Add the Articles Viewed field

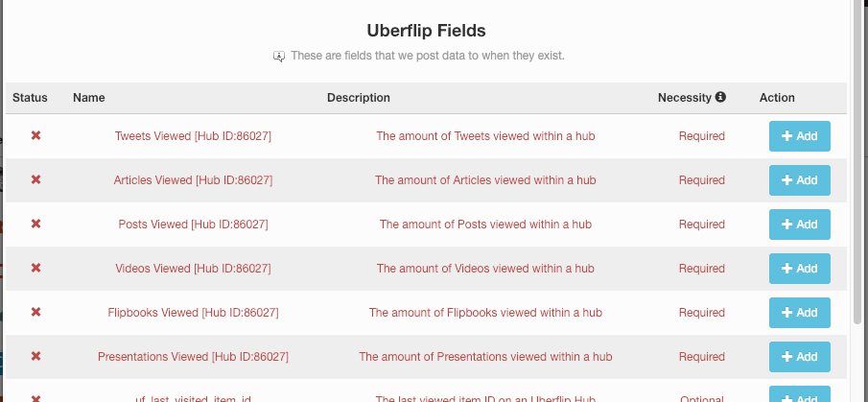pos(799,180)
